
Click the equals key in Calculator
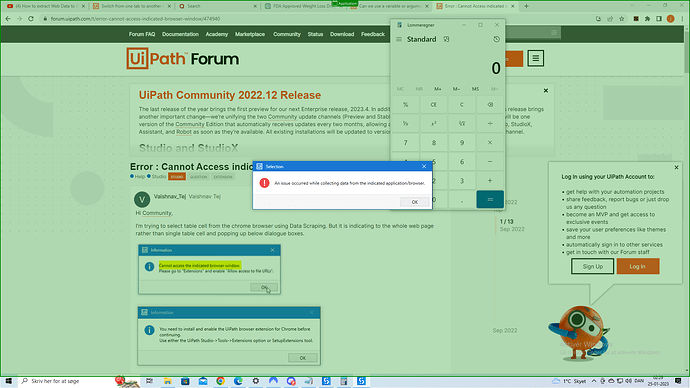pos(490,199)
